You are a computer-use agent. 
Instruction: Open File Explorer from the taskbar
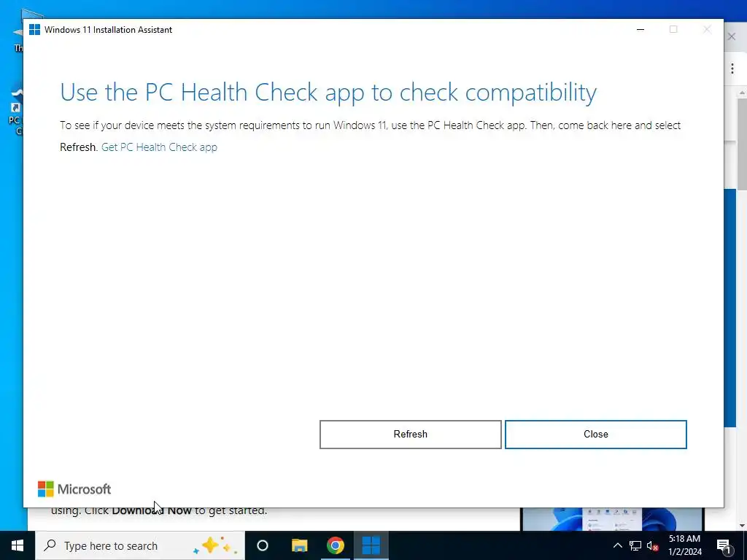pyautogui.click(x=299, y=545)
